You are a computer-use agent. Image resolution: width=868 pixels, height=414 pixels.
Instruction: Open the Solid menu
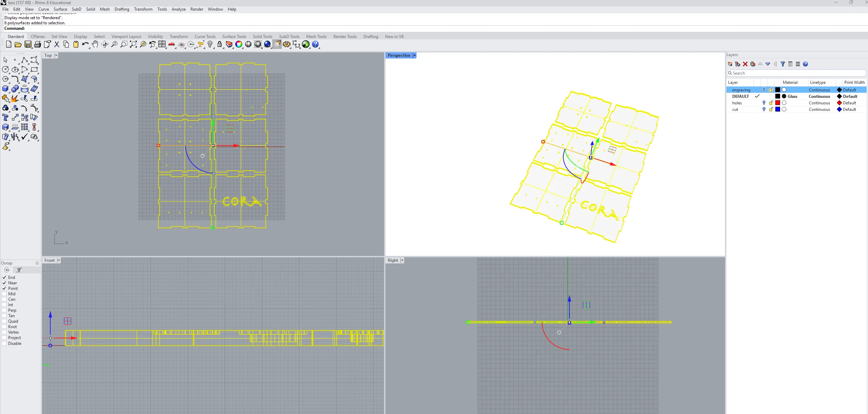click(x=90, y=9)
